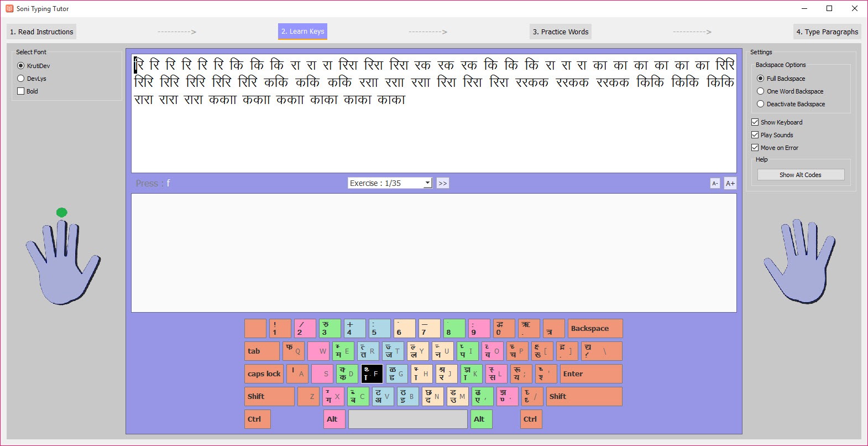The height and width of the screenshot is (446, 868).
Task: Choose One Word Backspace option
Action: point(761,91)
